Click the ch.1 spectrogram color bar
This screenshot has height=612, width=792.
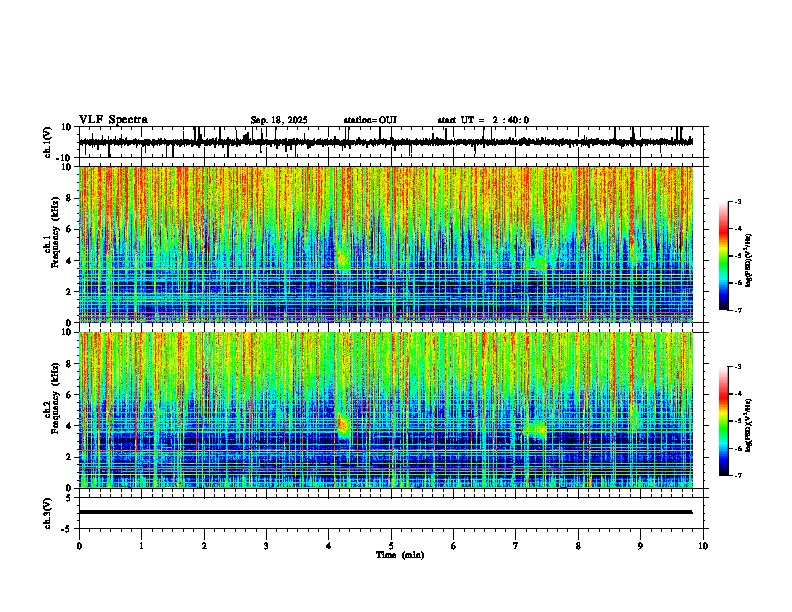[x=723, y=256]
